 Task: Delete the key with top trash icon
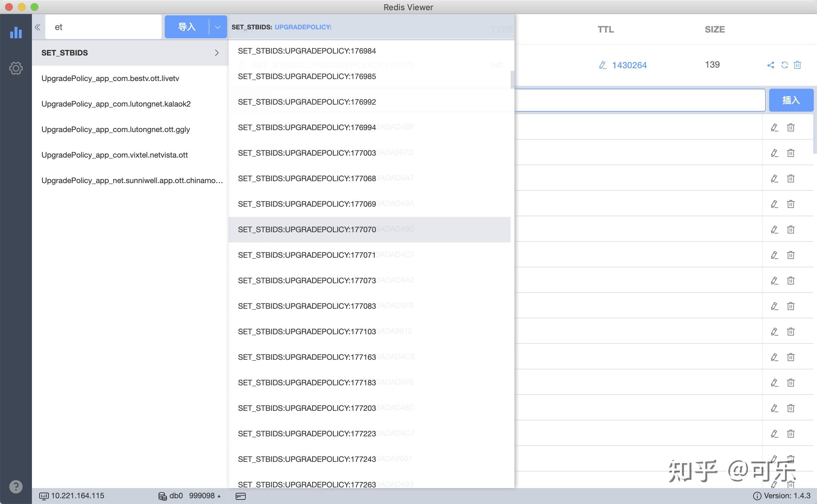797,65
